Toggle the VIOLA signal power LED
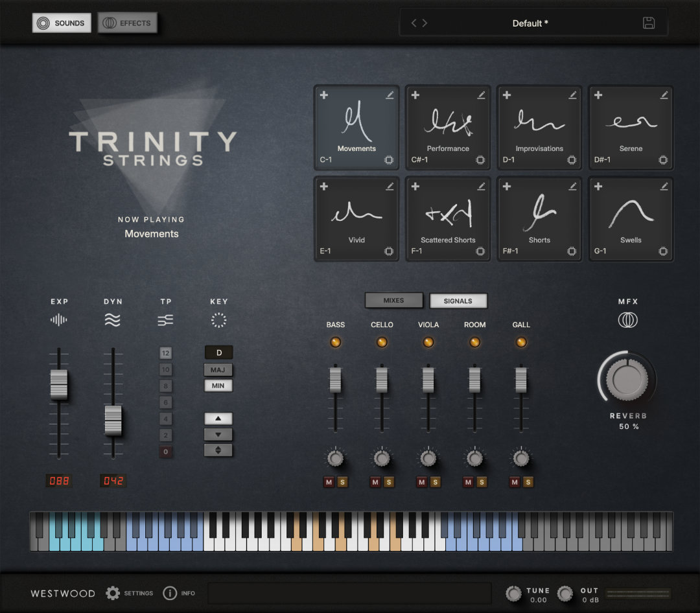Image resolution: width=700 pixels, height=613 pixels. click(428, 342)
